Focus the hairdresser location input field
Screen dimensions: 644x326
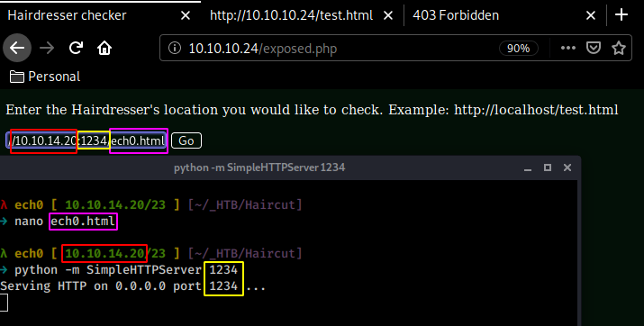(86, 140)
